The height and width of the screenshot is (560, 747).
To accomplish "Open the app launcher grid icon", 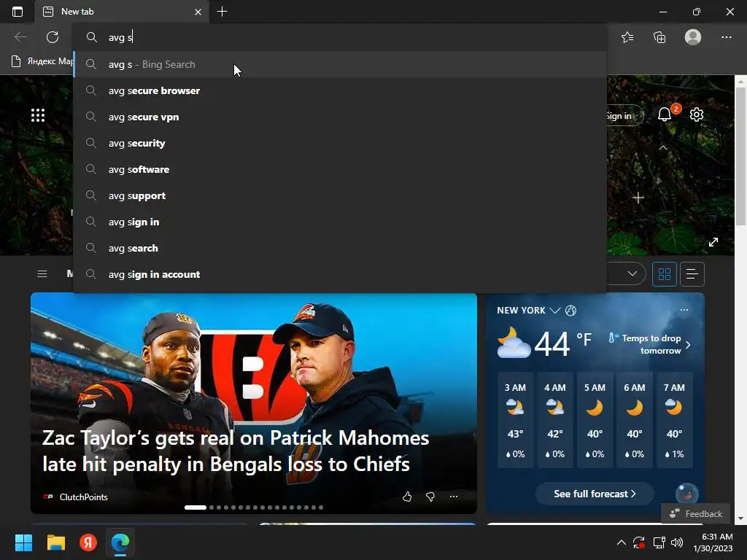I will coord(38,115).
